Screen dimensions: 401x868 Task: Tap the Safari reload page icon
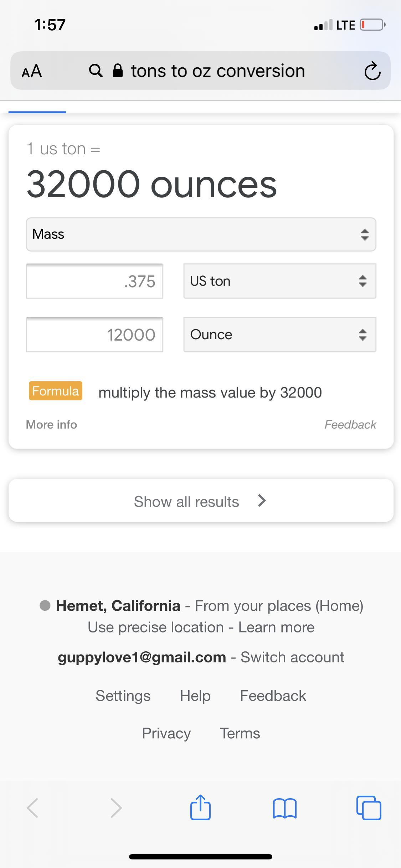coord(372,71)
